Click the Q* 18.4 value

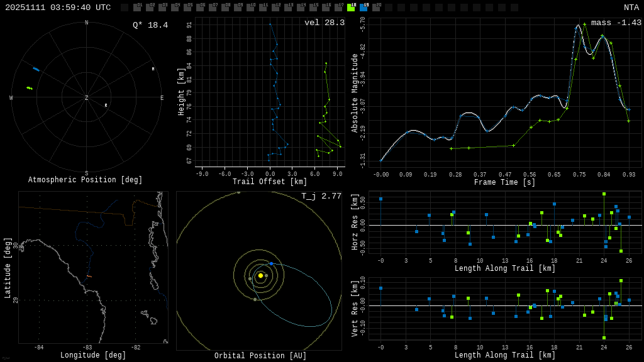[x=150, y=25]
